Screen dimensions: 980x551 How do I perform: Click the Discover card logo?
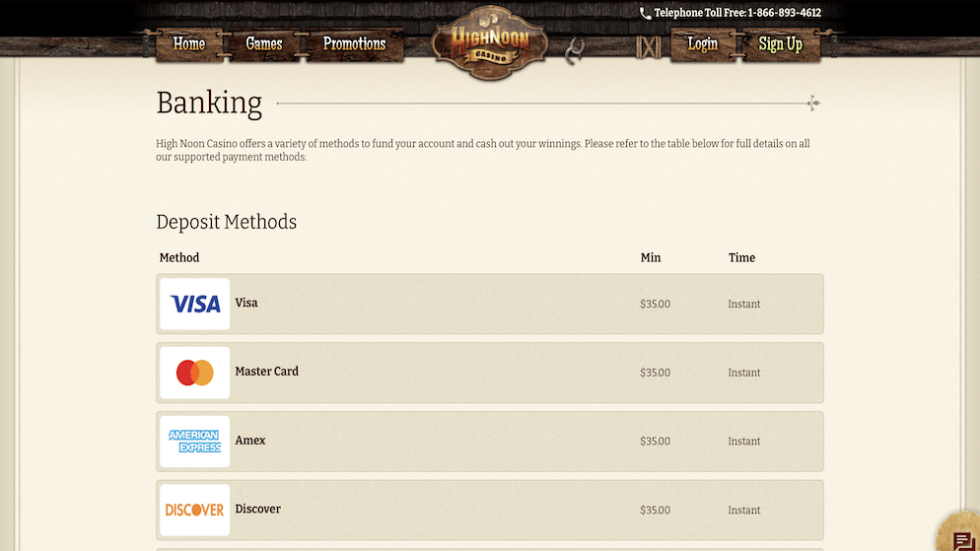194,510
